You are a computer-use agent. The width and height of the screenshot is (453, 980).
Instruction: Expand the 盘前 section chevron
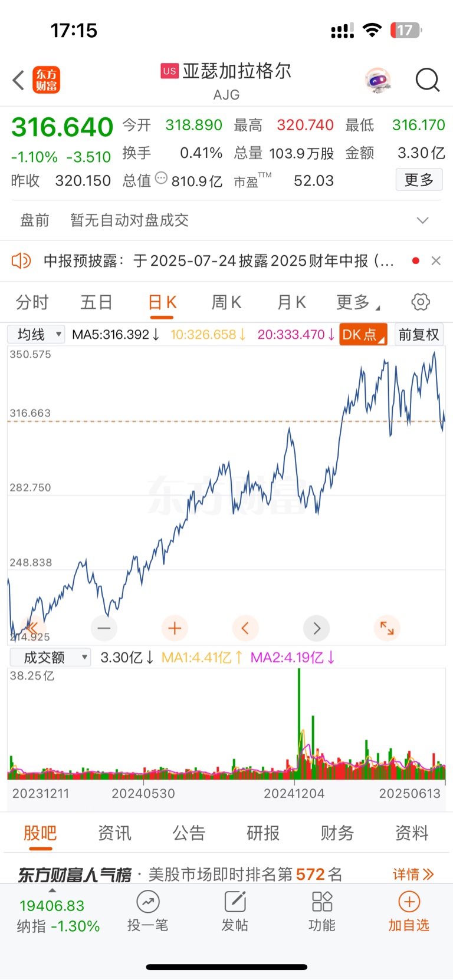point(422,220)
